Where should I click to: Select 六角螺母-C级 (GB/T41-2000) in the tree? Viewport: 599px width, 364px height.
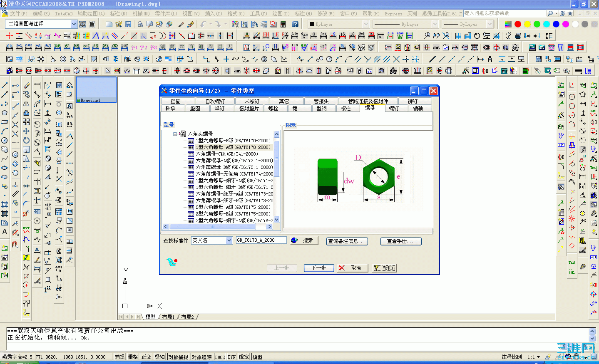click(227, 154)
